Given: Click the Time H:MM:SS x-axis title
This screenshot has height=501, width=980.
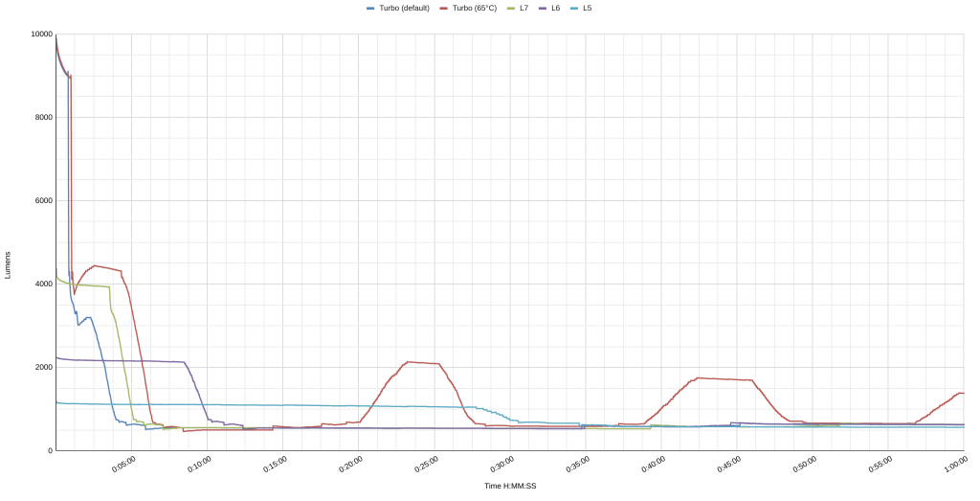Looking at the screenshot, I should 510,487.
